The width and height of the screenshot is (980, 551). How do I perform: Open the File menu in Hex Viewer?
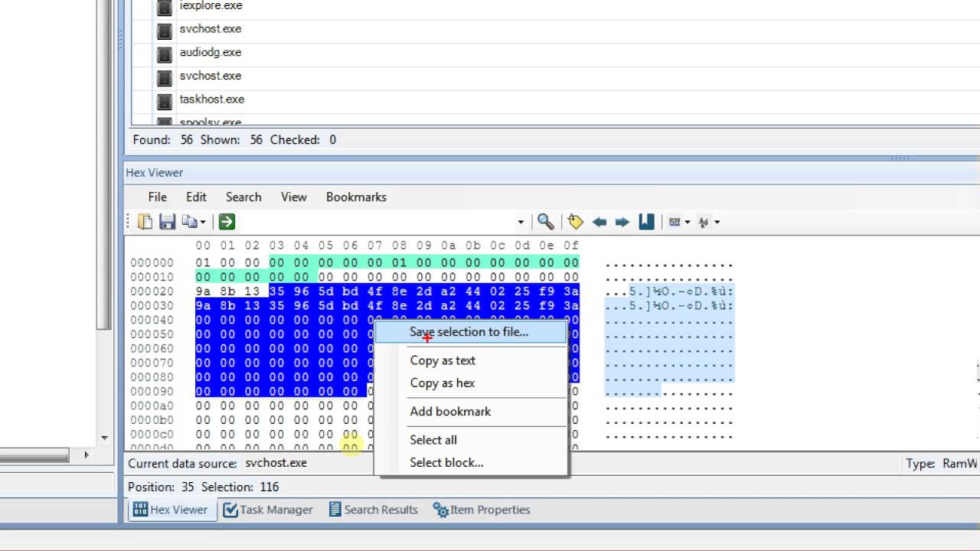[158, 197]
